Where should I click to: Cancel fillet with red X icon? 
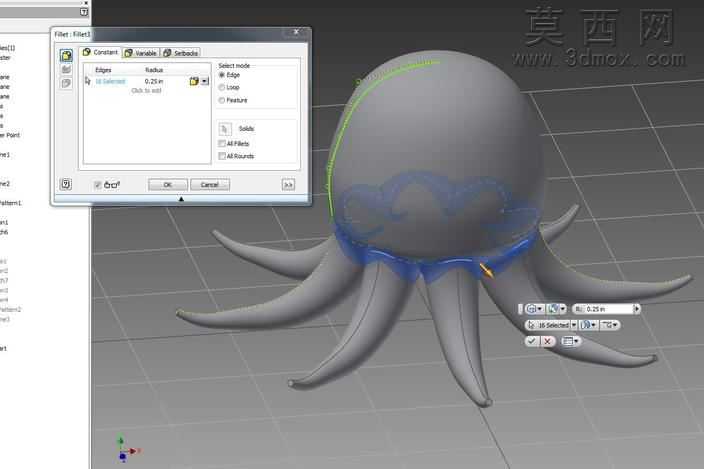pyautogui.click(x=547, y=341)
